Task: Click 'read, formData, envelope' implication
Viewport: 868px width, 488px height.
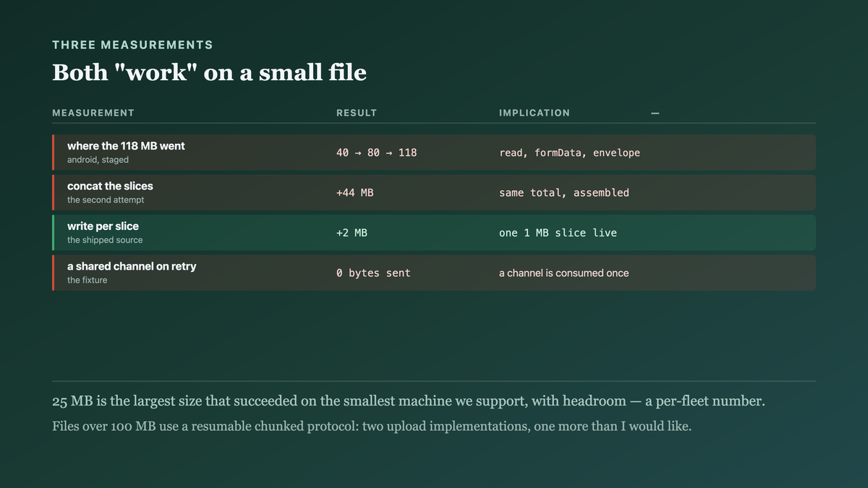Action: tap(569, 153)
